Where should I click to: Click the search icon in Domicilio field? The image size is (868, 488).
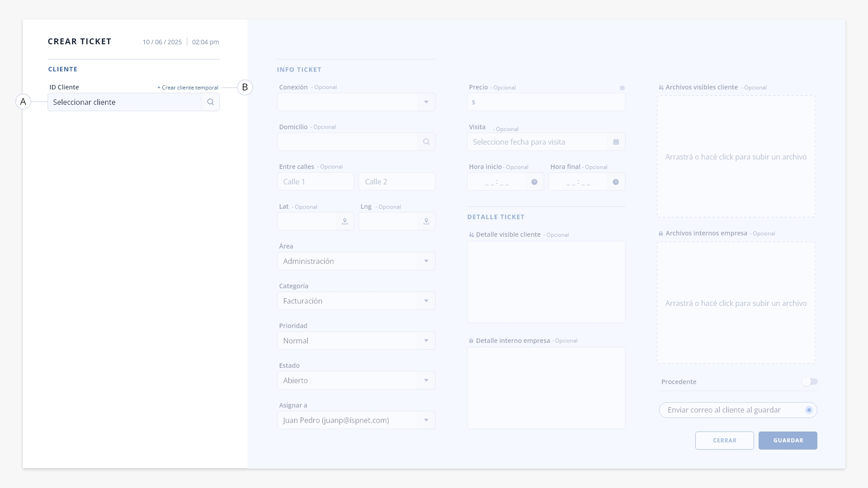tap(426, 142)
